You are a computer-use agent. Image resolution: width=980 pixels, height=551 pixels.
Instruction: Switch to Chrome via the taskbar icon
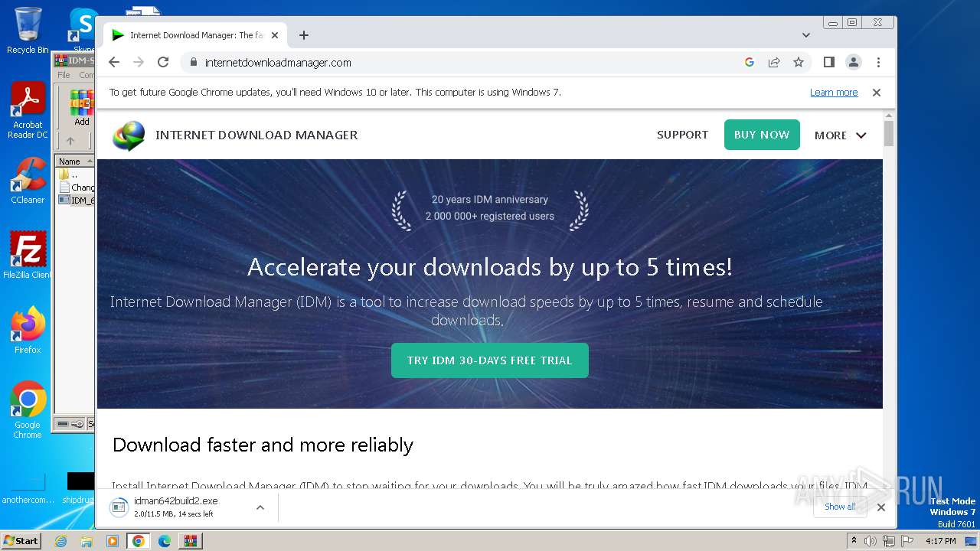click(x=139, y=541)
